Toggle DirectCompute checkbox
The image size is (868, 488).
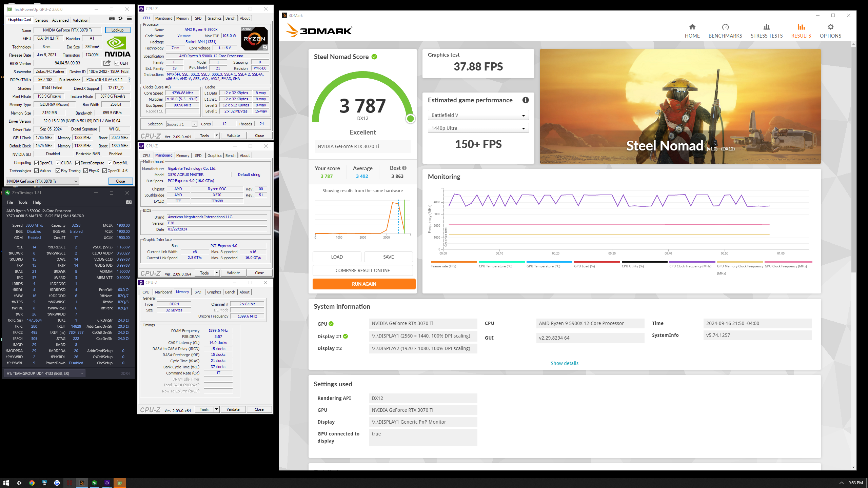77,163
